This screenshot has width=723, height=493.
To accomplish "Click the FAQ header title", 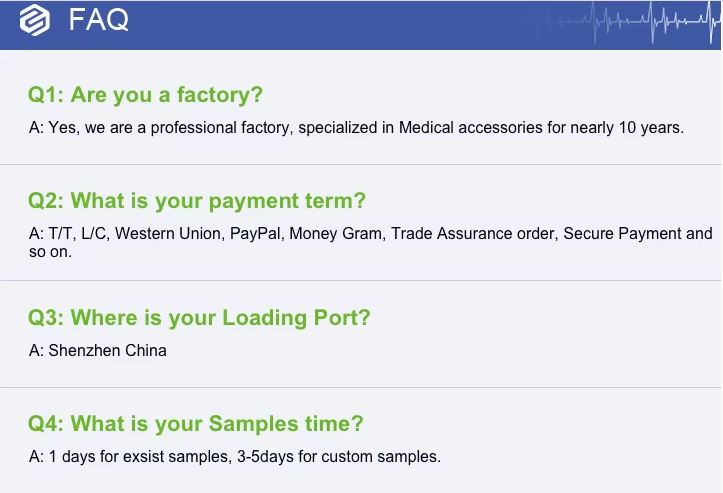I will point(98,20).
